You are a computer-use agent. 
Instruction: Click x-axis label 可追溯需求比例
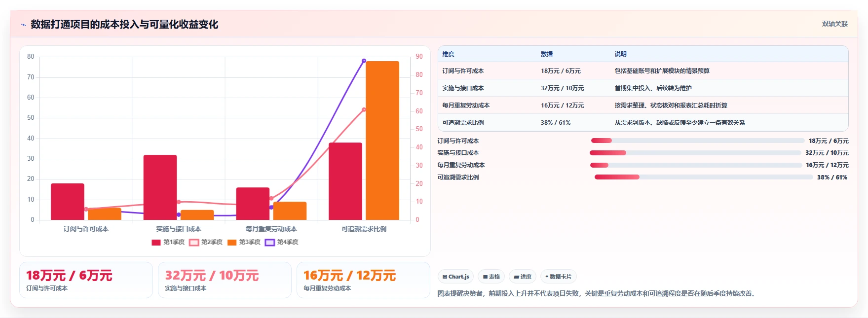coord(364,229)
